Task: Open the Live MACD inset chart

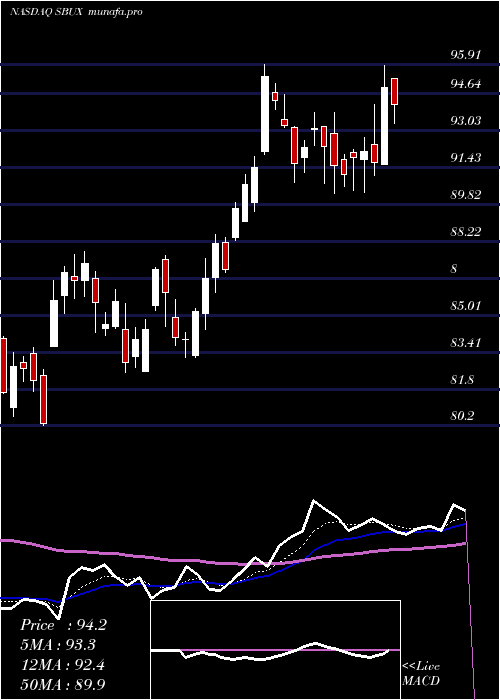Action: [275, 650]
